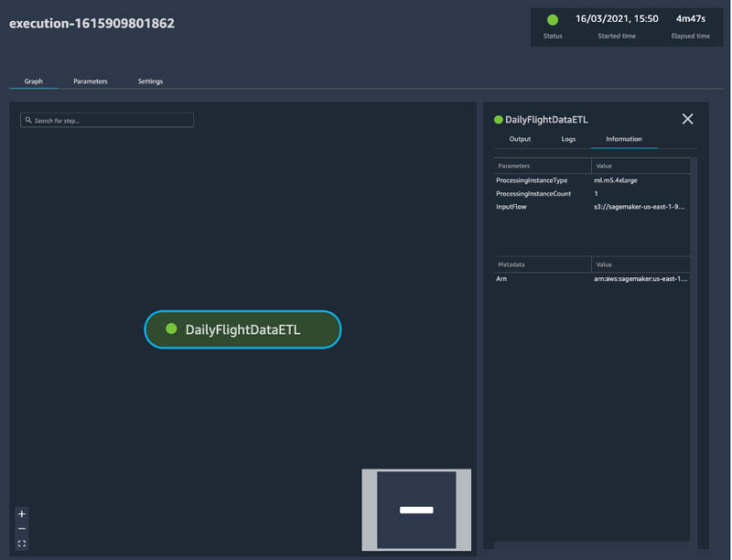Click the Metadata column header
The height and width of the screenshot is (560, 732).
pos(511,264)
